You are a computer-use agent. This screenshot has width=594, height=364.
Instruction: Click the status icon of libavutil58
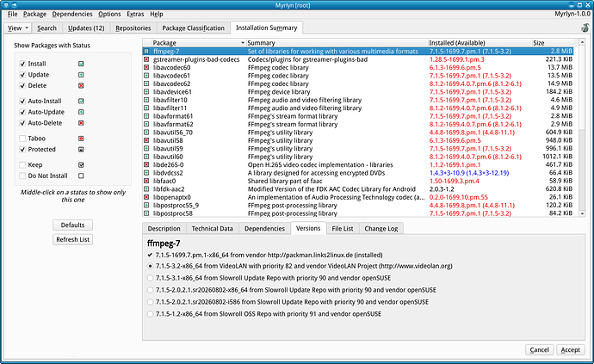pyautogui.click(x=146, y=140)
